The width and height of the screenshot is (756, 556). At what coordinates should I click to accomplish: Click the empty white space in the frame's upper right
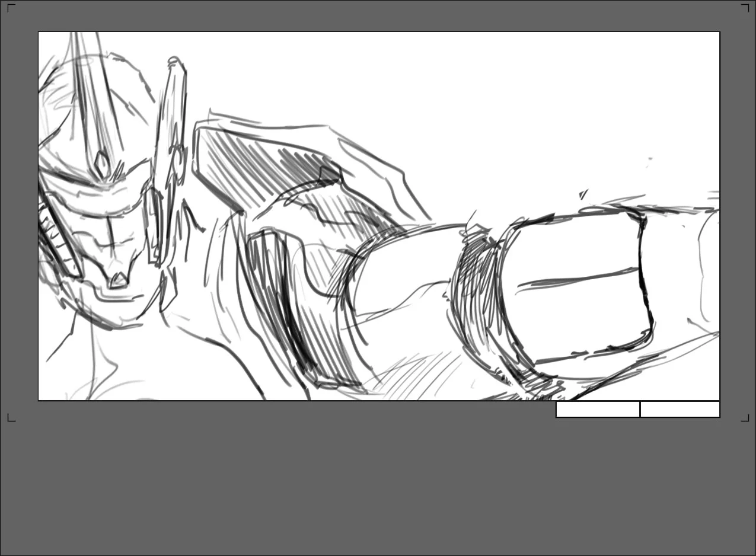point(563,89)
